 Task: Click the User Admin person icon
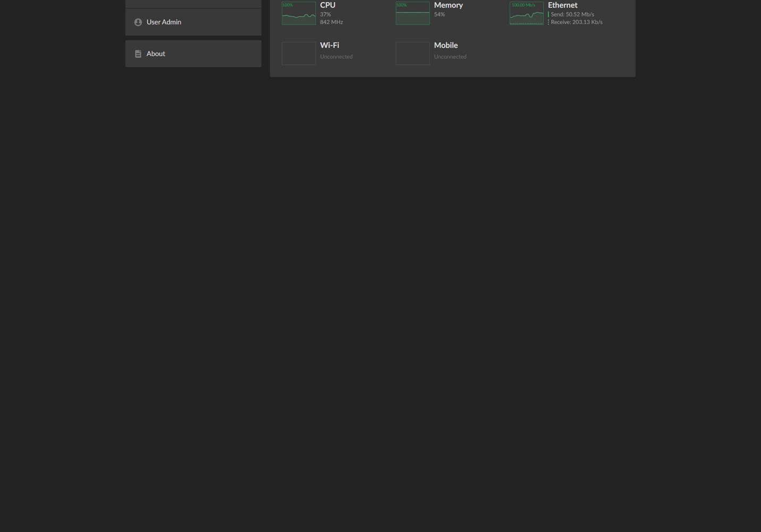pyautogui.click(x=138, y=22)
